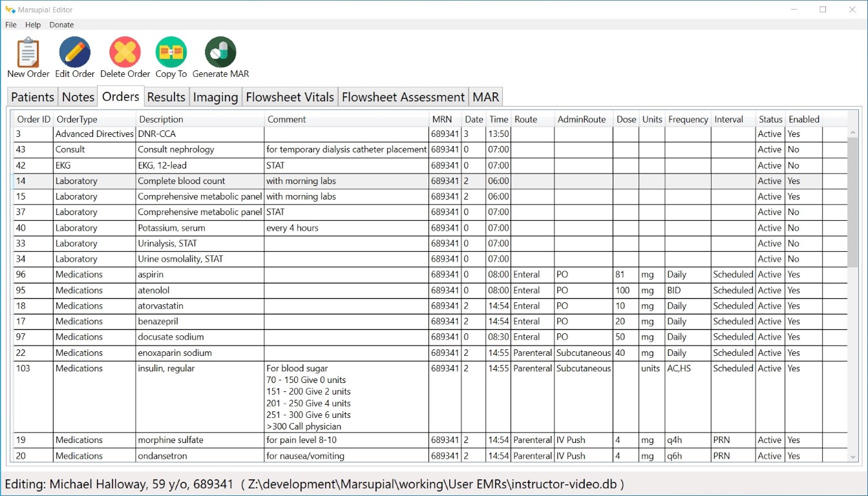This screenshot has height=496, width=868.
Task: Sort by the AdminRoute column header
Action: pyautogui.click(x=584, y=119)
